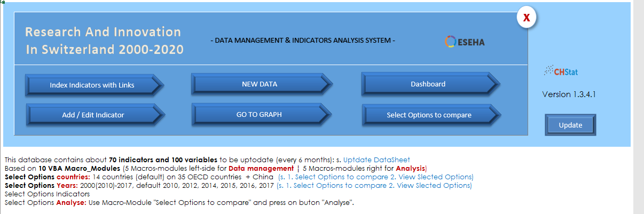Click the Update button
Image resolution: width=644 pixels, height=214 pixels.
tap(570, 125)
